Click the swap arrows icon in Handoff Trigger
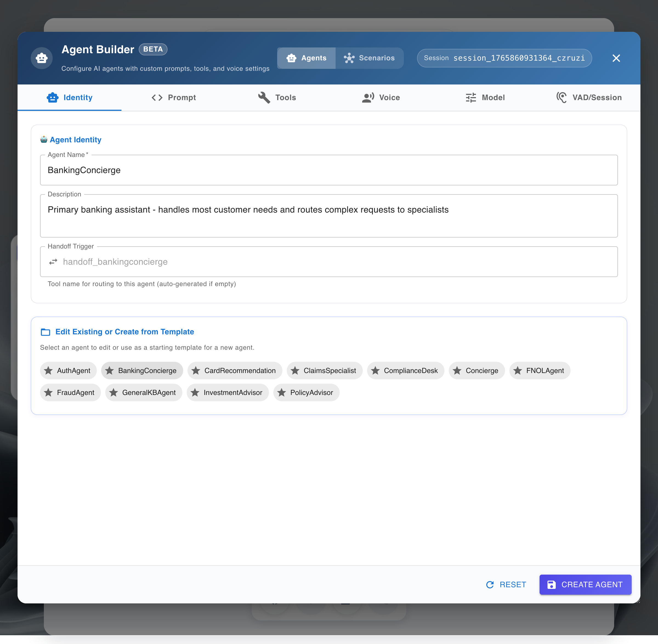The image size is (658, 644). click(53, 262)
